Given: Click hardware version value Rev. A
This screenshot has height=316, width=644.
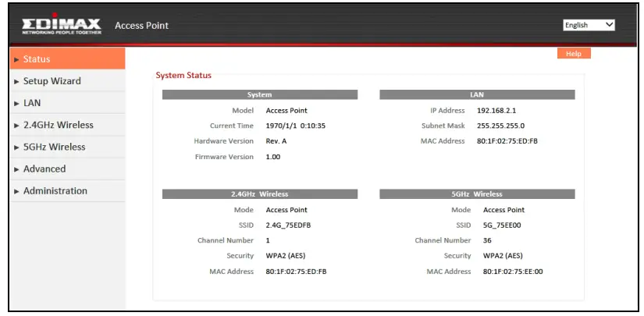Looking at the screenshot, I should coord(276,141).
